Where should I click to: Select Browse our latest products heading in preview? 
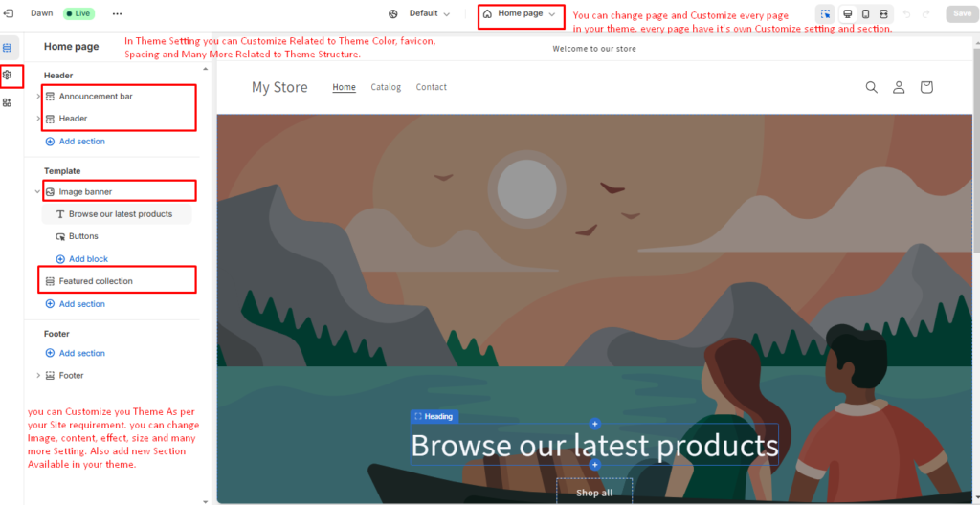pos(594,445)
